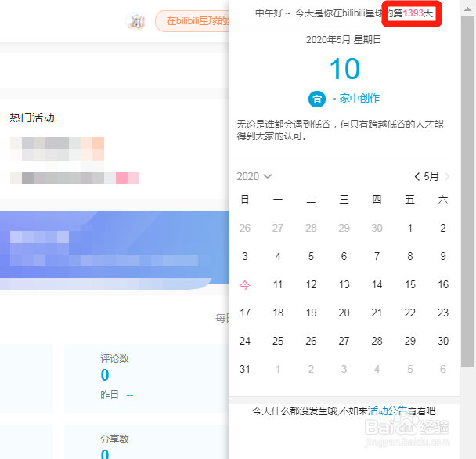Open the 活动公告 link
The image size is (476, 459).
tap(388, 411)
